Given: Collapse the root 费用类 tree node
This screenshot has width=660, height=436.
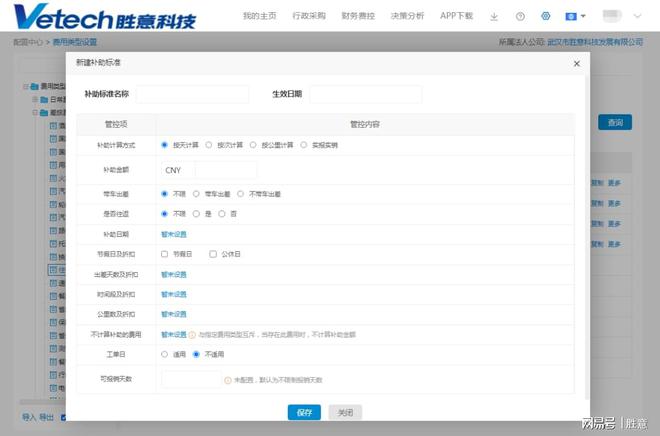Looking at the screenshot, I should (x=26, y=87).
